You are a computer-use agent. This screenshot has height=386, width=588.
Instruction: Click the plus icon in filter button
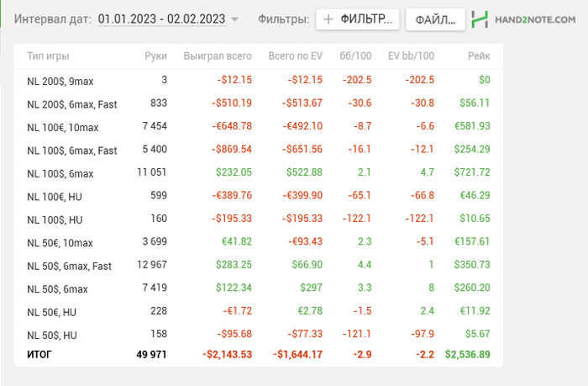pyautogui.click(x=328, y=19)
